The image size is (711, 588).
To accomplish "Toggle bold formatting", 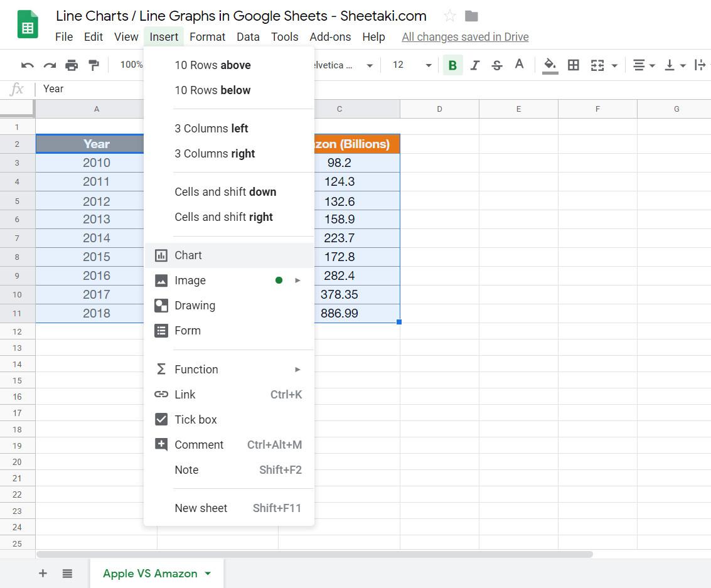I will tap(452, 65).
